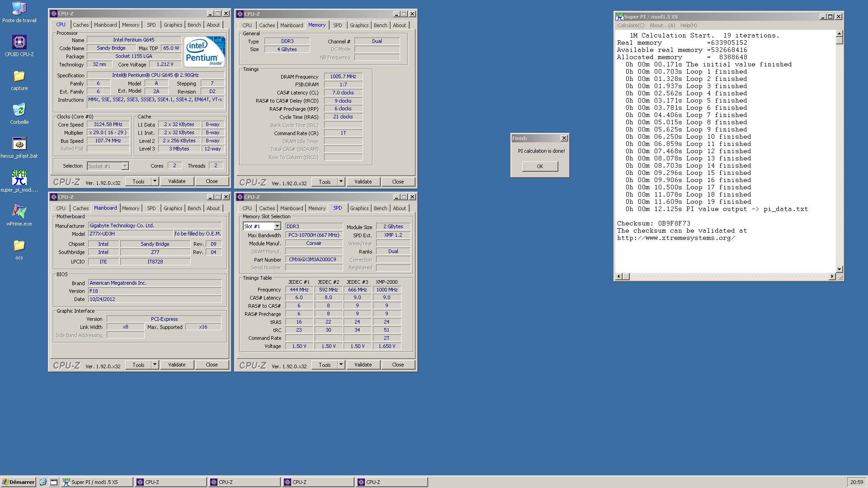Open Calculate(C) menu in Super PI
Screen dimensions: 868x488
631,25
